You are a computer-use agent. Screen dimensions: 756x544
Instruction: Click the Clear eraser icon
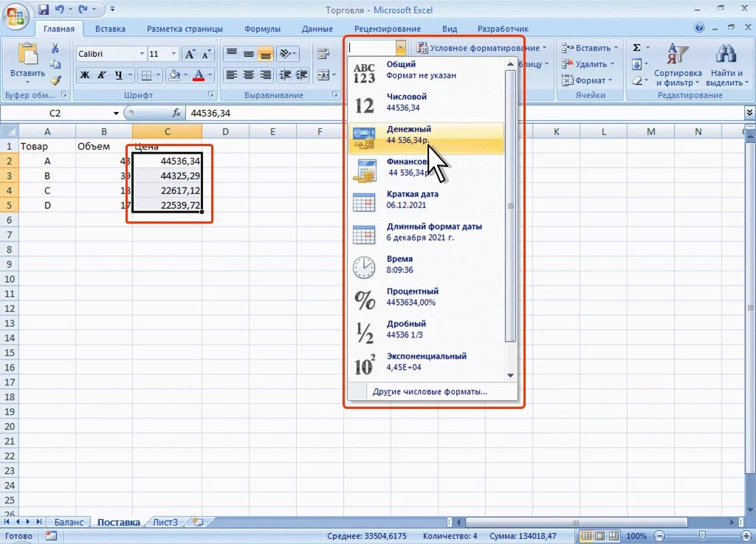pos(637,80)
